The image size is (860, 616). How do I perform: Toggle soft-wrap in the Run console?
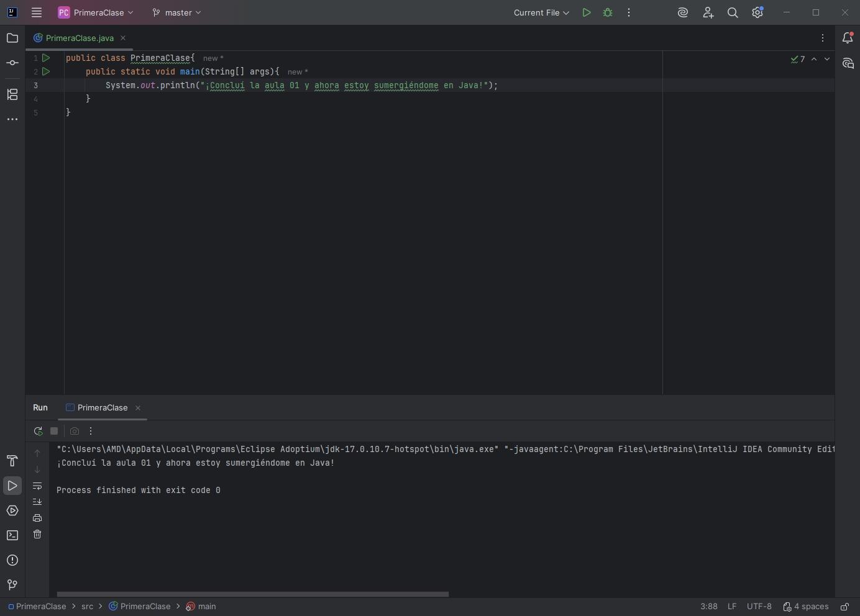pyautogui.click(x=37, y=486)
